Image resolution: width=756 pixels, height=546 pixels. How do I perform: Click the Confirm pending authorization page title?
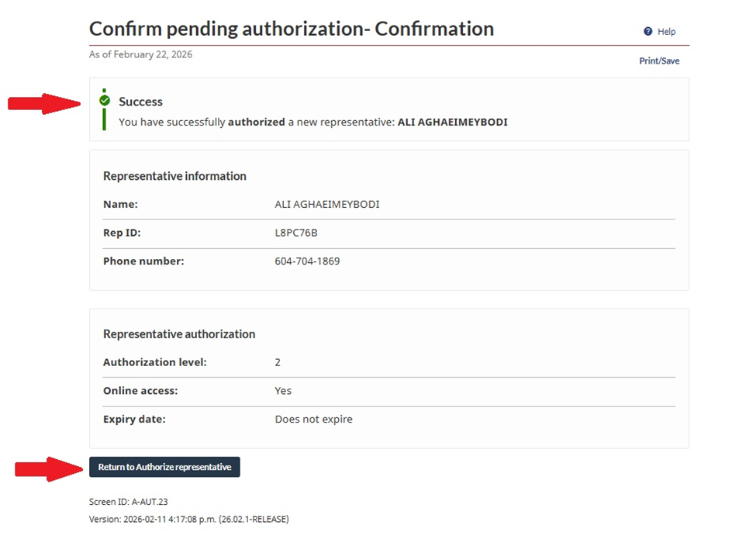coord(291,29)
